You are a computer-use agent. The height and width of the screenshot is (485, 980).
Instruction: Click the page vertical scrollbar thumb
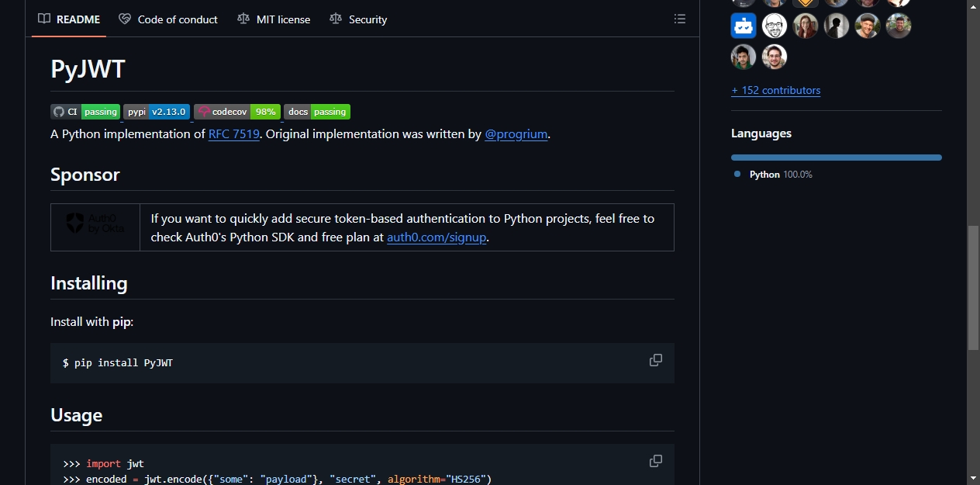[x=973, y=287]
